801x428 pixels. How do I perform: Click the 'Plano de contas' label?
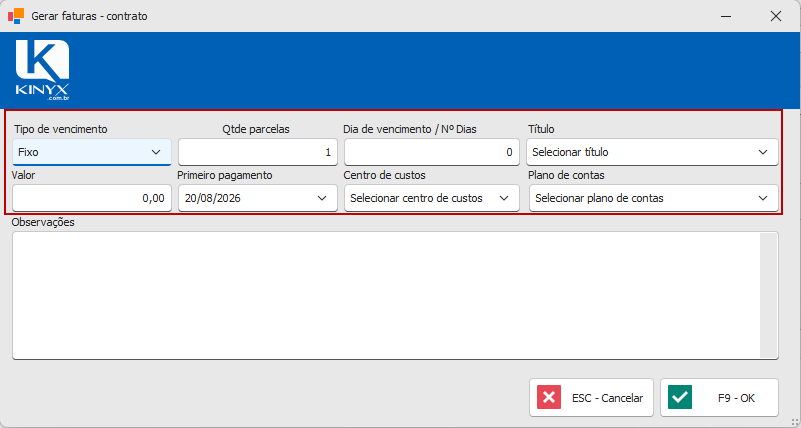click(x=567, y=175)
